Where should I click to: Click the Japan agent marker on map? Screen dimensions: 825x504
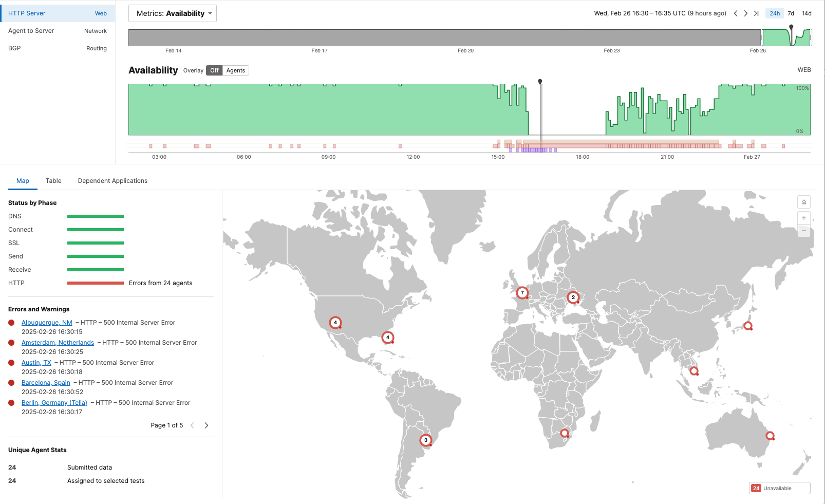point(748,326)
